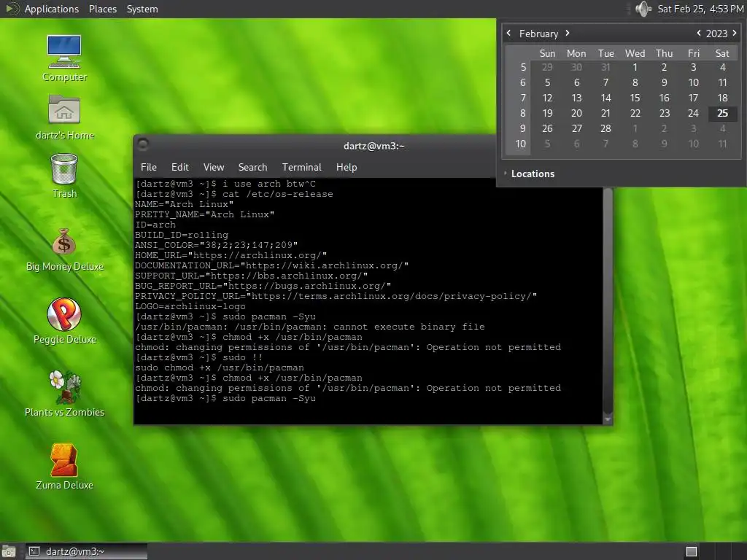
Task: Select dartz@vm3:~ taskbar window button
Action: 86,552
